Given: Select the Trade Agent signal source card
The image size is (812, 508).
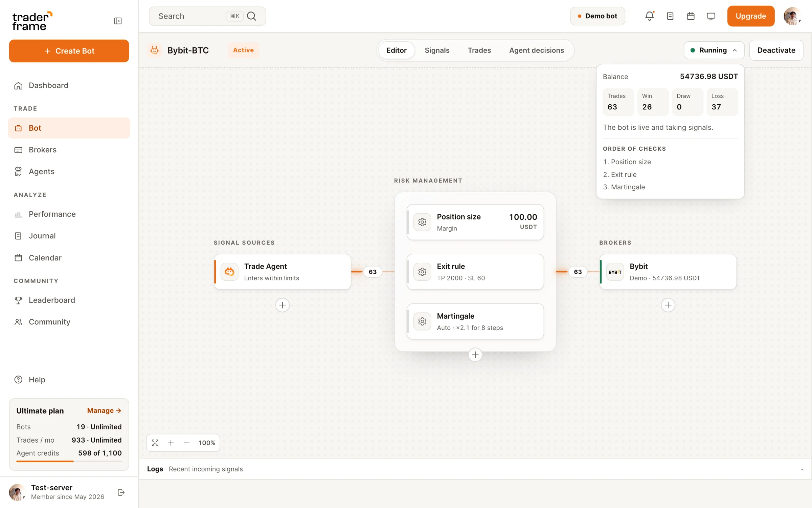Looking at the screenshot, I should pos(282,272).
